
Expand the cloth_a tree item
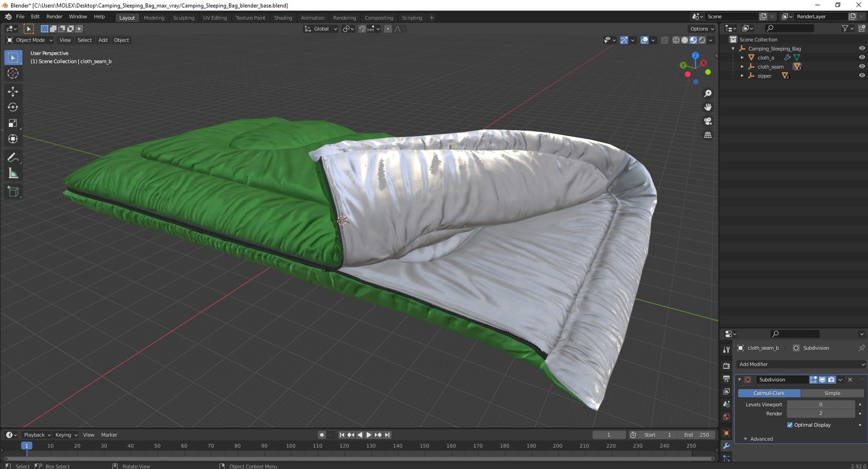[742, 57]
